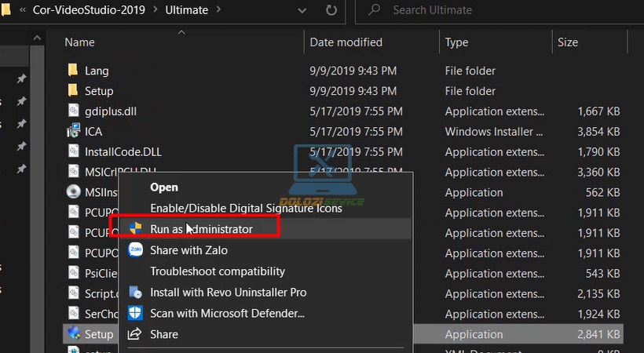Select the gdiplus.dll file name
This screenshot has width=644, height=353.
click(111, 111)
